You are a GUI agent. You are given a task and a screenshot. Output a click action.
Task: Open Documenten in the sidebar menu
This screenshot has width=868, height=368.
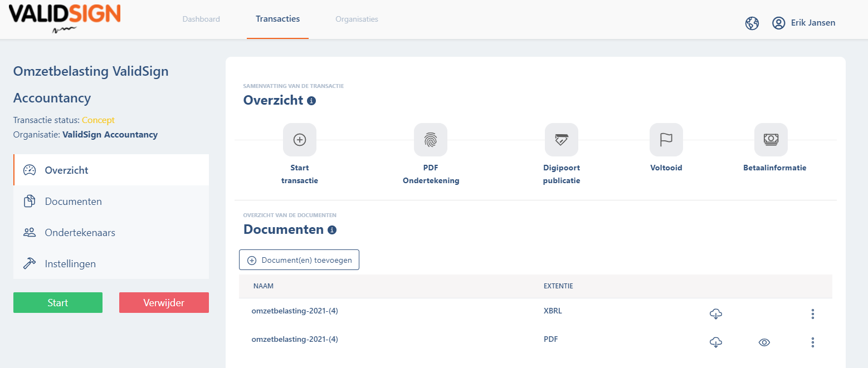111,201
